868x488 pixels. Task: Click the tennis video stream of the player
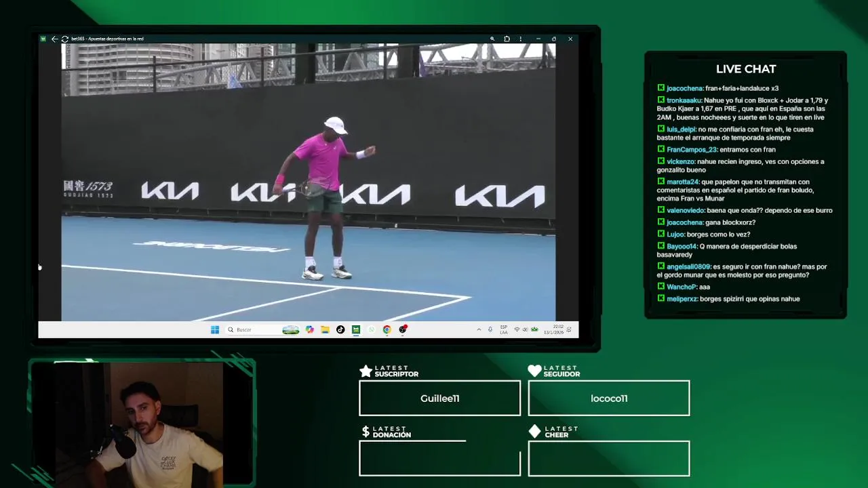pyautogui.click(x=309, y=182)
